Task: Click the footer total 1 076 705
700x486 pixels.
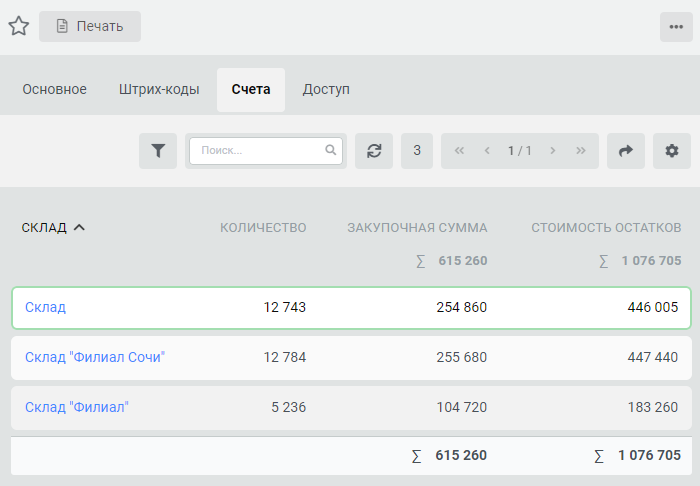Action: [650, 456]
